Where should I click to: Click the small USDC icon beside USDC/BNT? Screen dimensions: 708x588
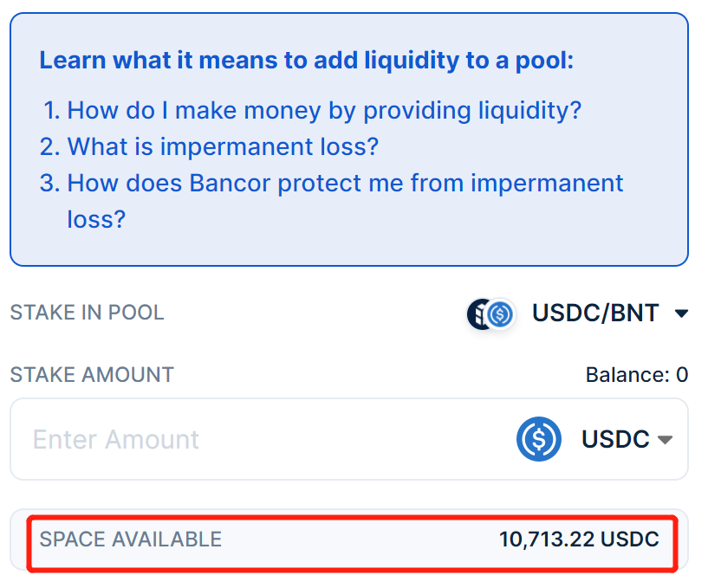500,313
